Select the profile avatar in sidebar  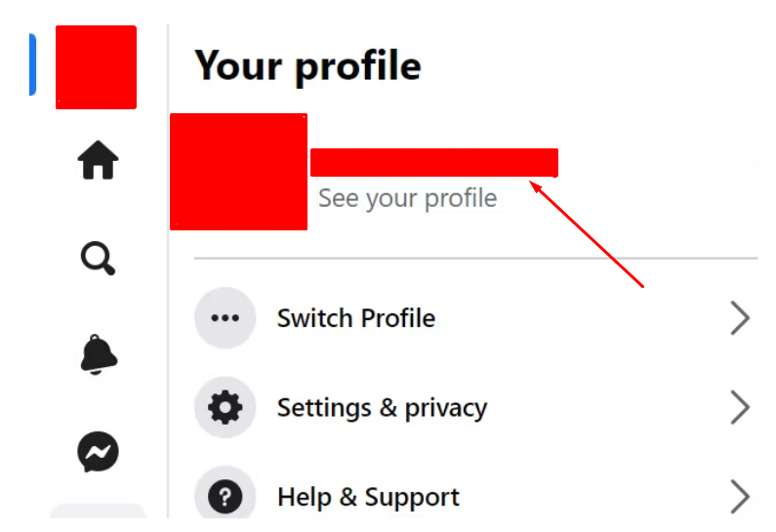point(96,67)
